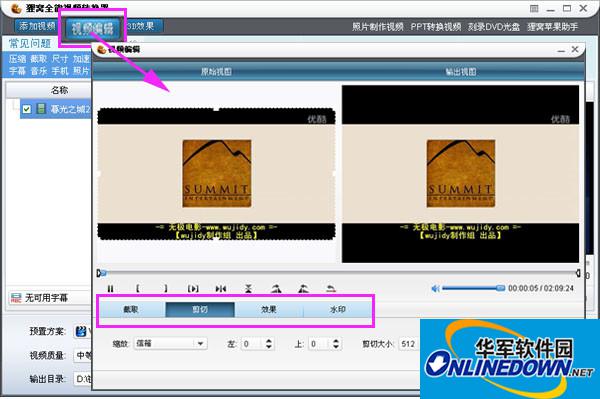
Task: Click the green video file icon
Action: click(41, 109)
